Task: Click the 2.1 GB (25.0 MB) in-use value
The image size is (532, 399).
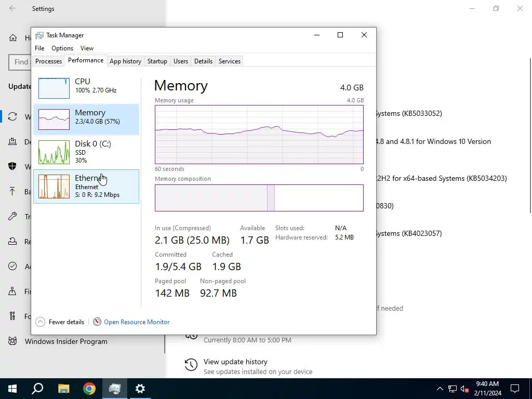Action: pyautogui.click(x=192, y=240)
